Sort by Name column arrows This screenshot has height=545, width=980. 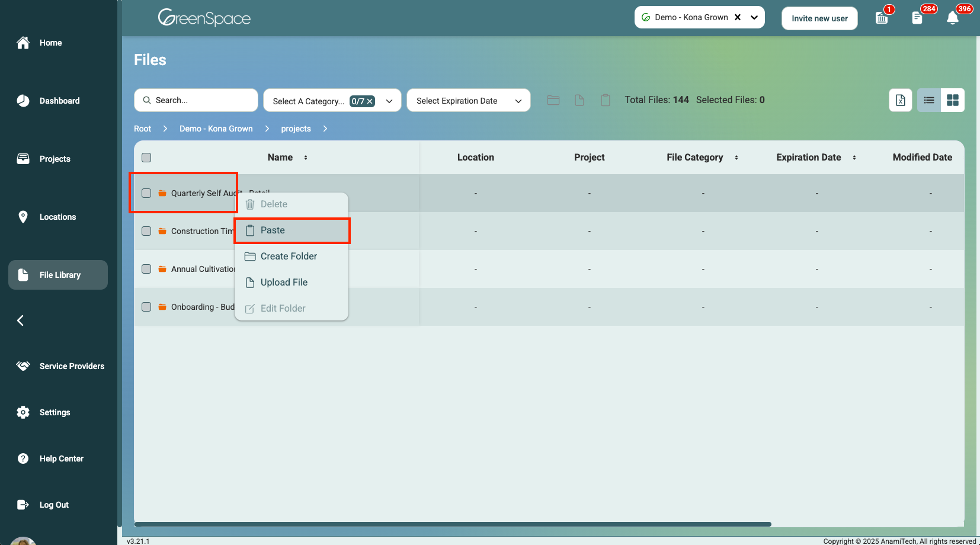click(x=306, y=158)
